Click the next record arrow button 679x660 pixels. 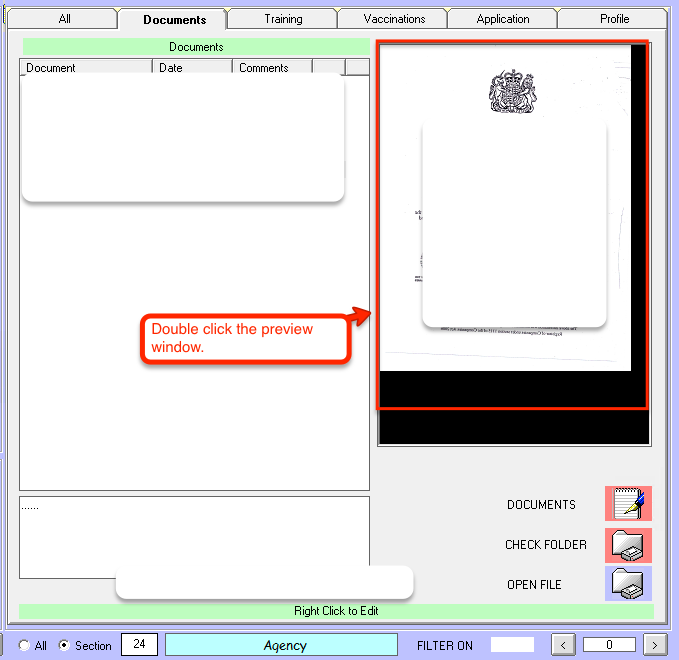pyautogui.click(x=655, y=645)
